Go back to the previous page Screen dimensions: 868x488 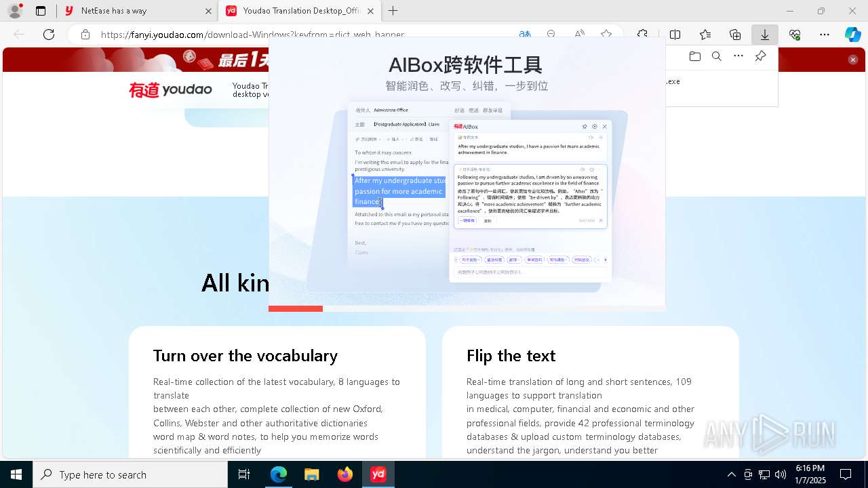coord(19,35)
